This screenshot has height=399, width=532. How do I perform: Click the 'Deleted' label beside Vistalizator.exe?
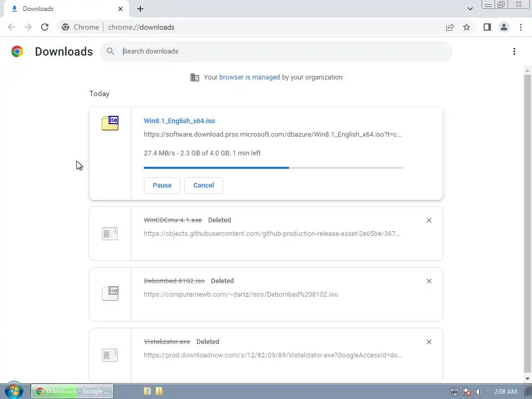coord(208,342)
